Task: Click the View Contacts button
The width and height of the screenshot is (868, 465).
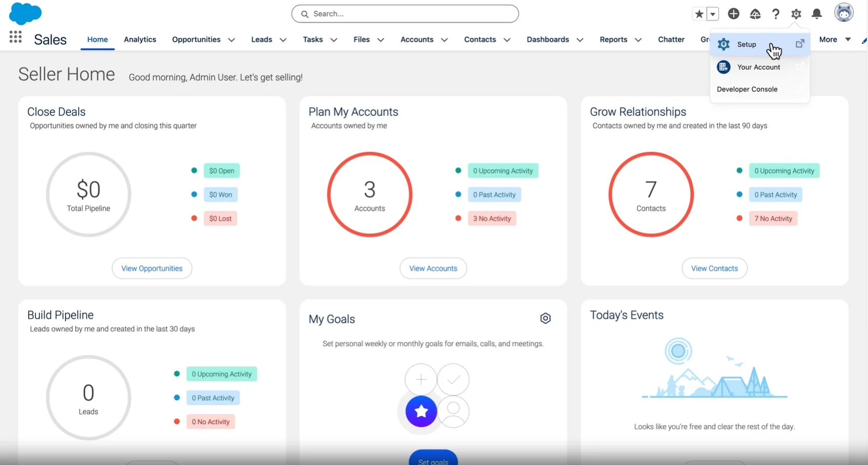Action: coord(714,268)
